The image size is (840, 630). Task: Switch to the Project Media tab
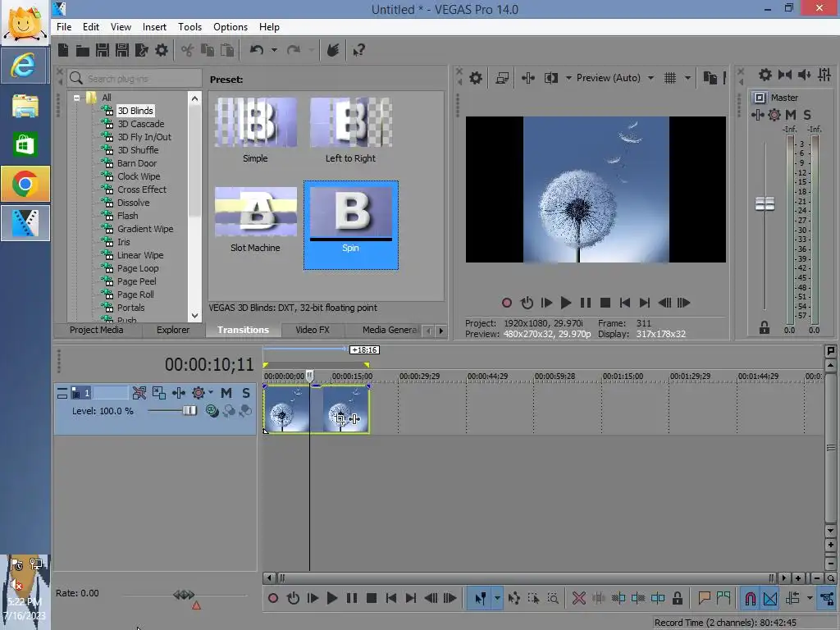[97, 330]
